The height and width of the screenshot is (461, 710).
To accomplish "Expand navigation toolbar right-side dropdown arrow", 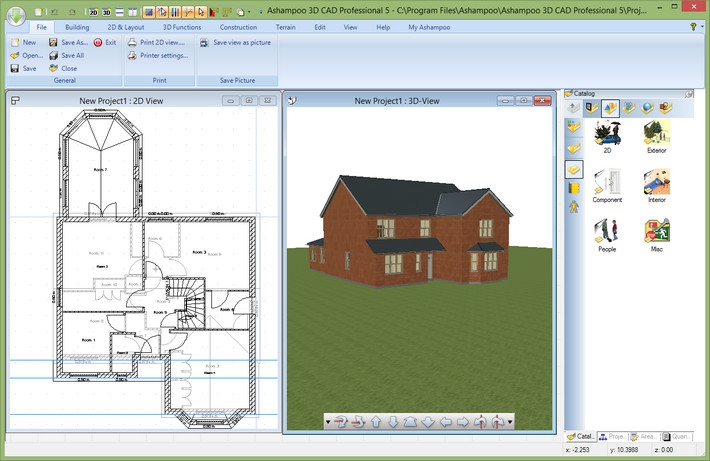I will (510, 422).
